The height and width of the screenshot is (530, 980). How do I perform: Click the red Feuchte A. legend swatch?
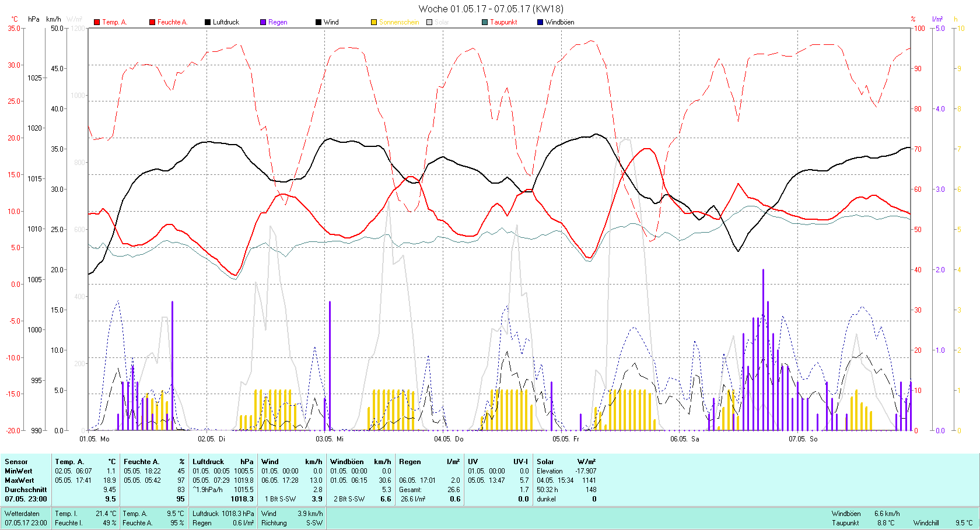[x=152, y=22]
